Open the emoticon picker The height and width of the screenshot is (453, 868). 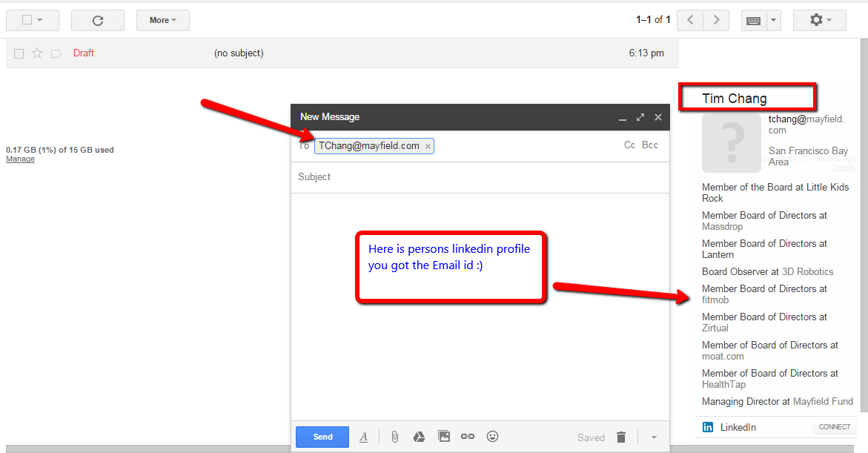(492, 437)
